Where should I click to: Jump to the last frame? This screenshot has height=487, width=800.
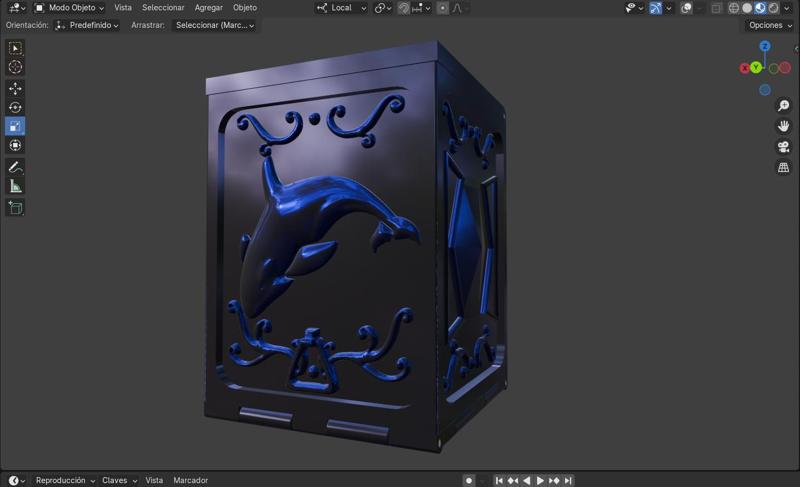tap(568, 480)
